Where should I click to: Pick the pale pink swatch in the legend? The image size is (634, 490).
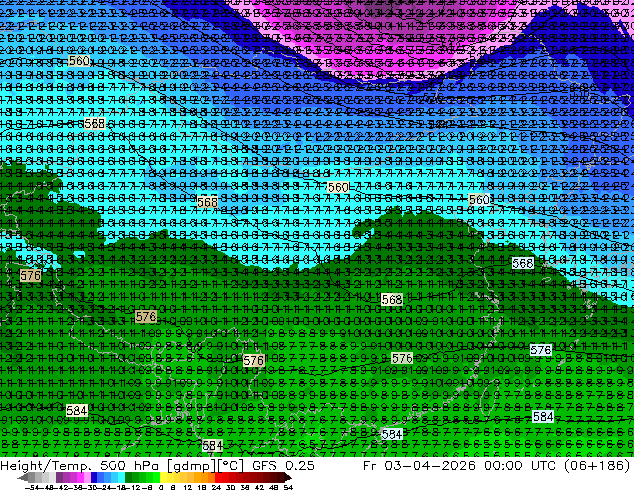[87, 478]
